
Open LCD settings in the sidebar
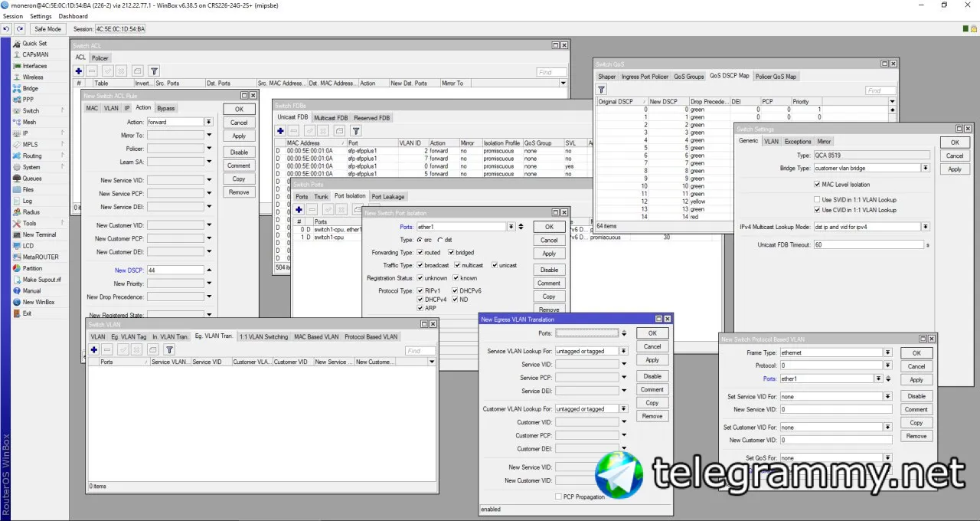click(x=28, y=246)
